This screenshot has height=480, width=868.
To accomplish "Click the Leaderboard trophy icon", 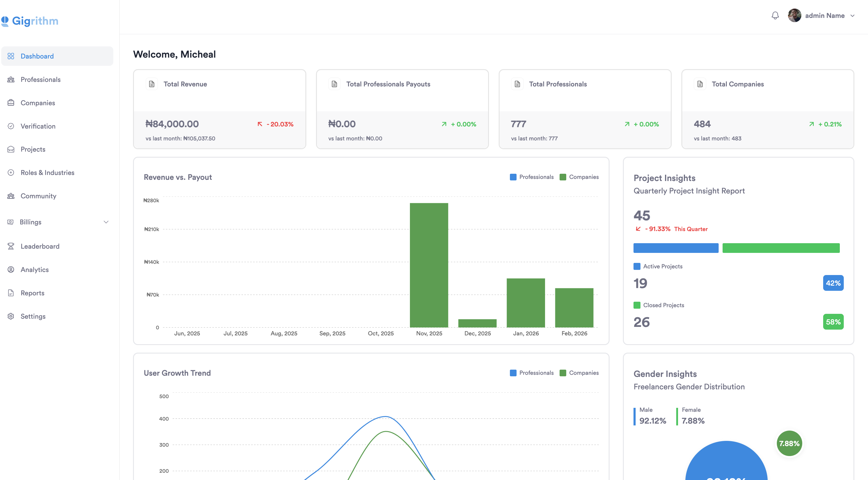I will pos(11,246).
